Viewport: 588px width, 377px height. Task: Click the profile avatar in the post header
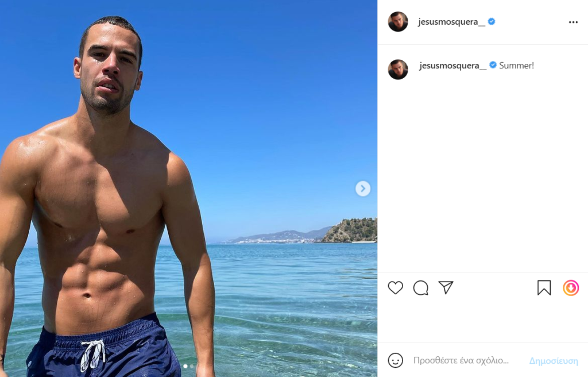[398, 22]
